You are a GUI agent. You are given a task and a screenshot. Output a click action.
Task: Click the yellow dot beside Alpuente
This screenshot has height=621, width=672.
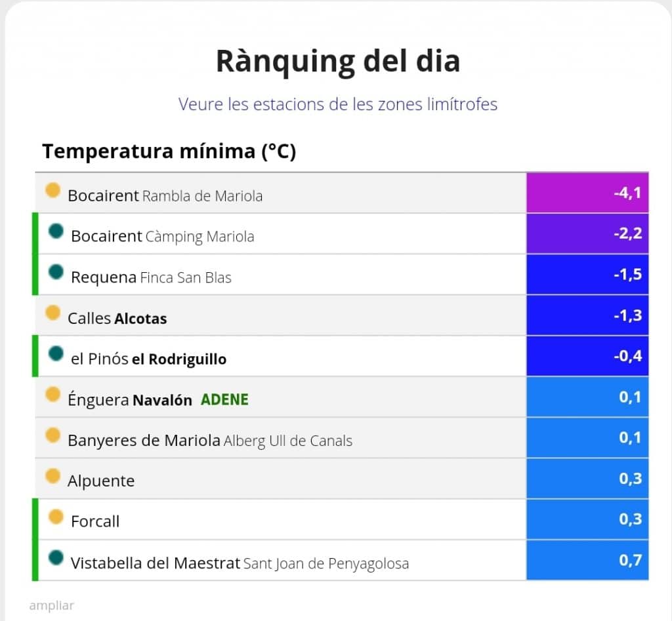click(52, 476)
